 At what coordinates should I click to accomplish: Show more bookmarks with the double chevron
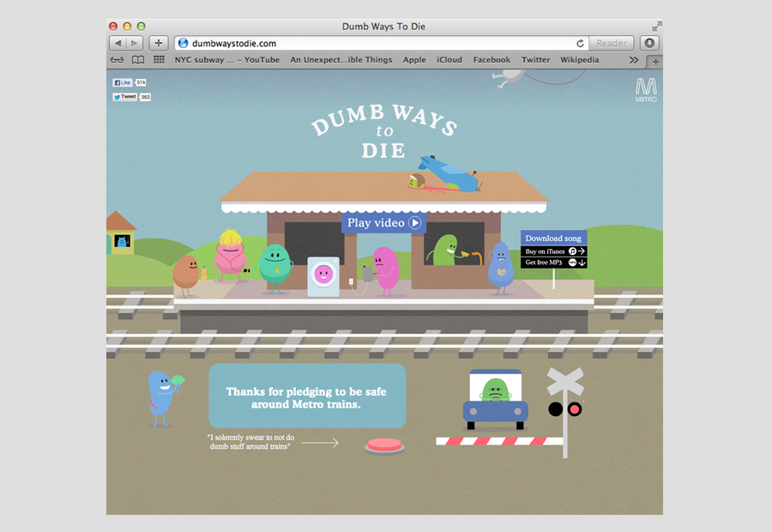click(x=634, y=60)
